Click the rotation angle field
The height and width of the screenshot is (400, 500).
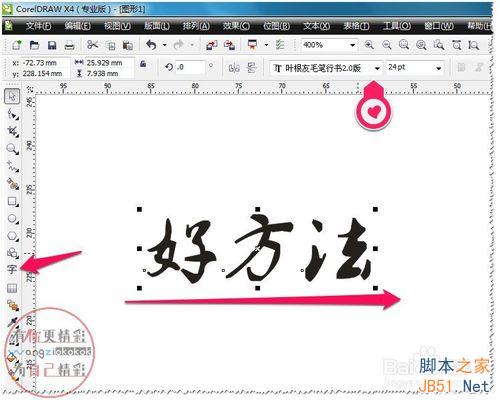[x=190, y=67]
